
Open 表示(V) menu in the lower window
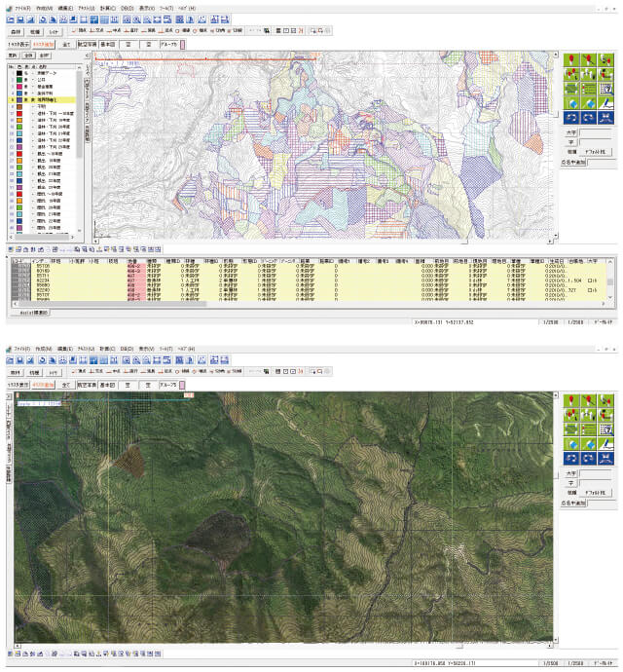point(146,347)
